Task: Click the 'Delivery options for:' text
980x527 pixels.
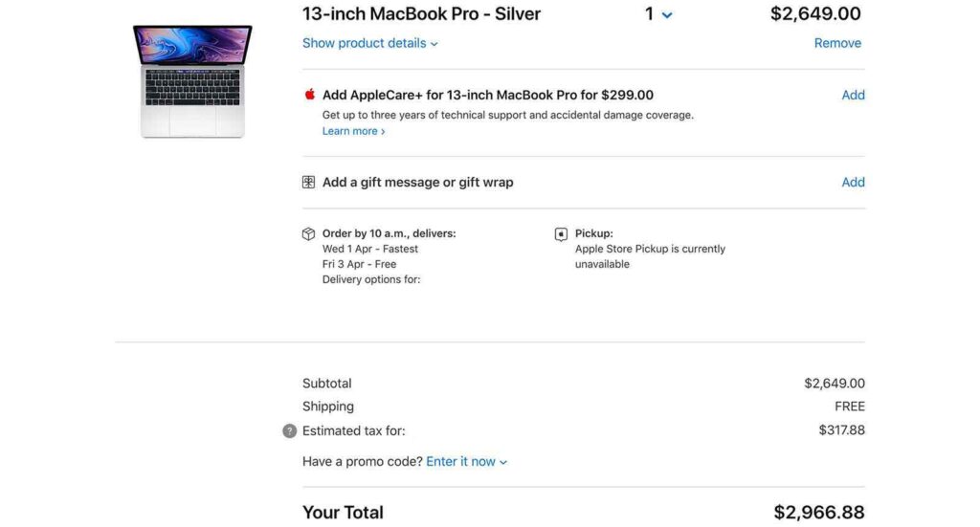Action: 371,279
